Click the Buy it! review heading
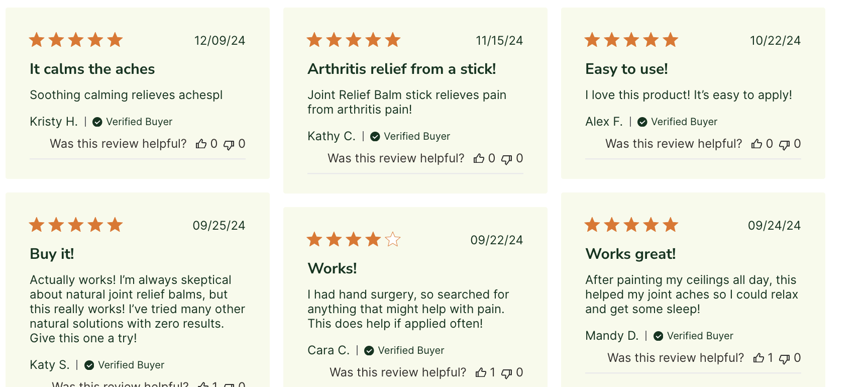 (x=52, y=254)
